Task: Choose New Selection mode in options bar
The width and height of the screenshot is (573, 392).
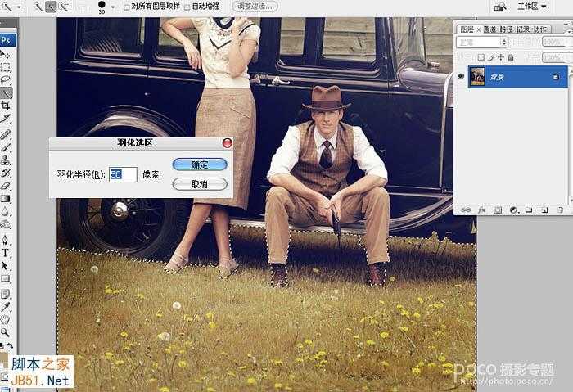Action: pyautogui.click(x=38, y=7)
